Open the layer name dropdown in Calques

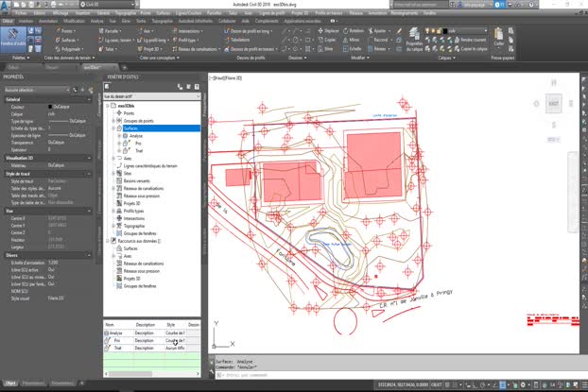click(485, 31)
